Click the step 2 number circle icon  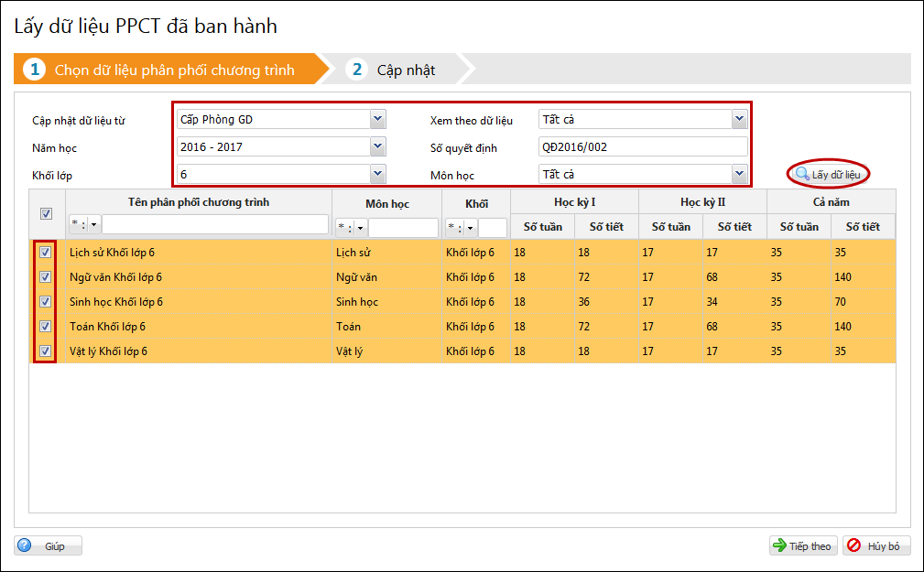point(356,70)
